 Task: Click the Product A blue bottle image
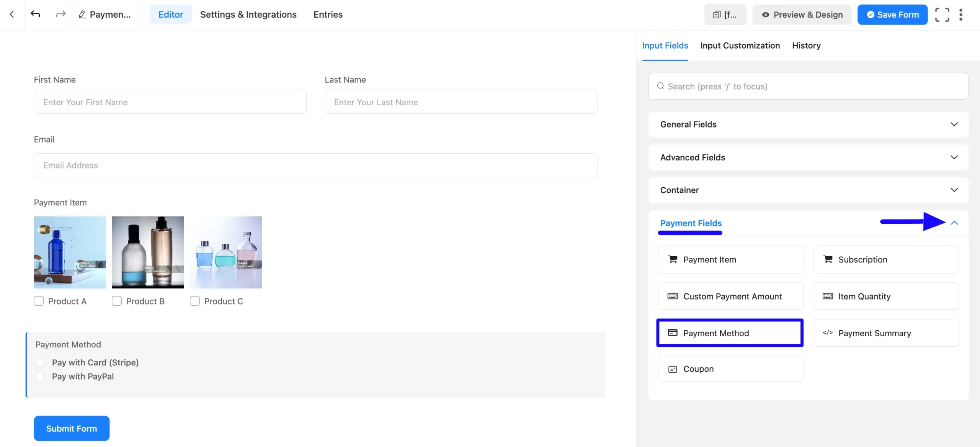70,252
